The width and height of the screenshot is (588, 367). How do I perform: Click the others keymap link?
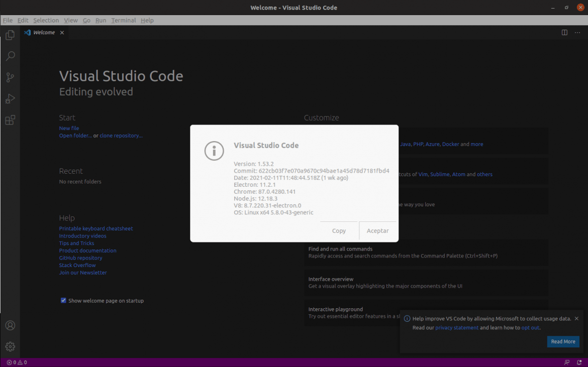[484, 175]
